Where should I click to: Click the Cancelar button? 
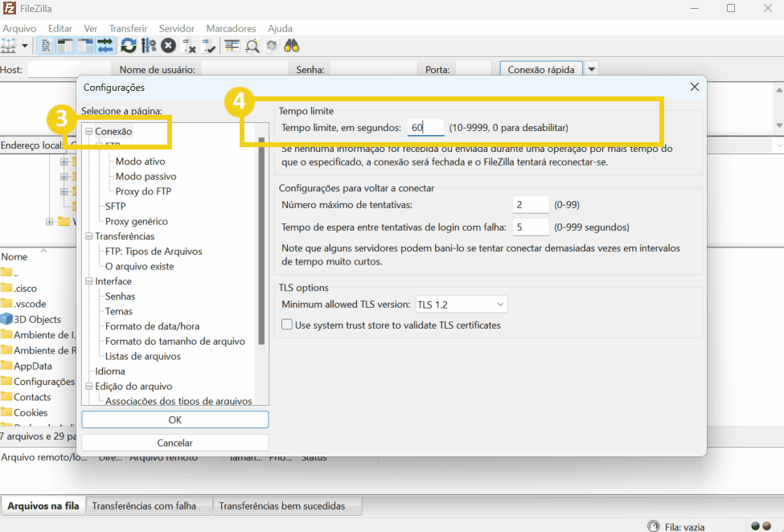(175, 443)
